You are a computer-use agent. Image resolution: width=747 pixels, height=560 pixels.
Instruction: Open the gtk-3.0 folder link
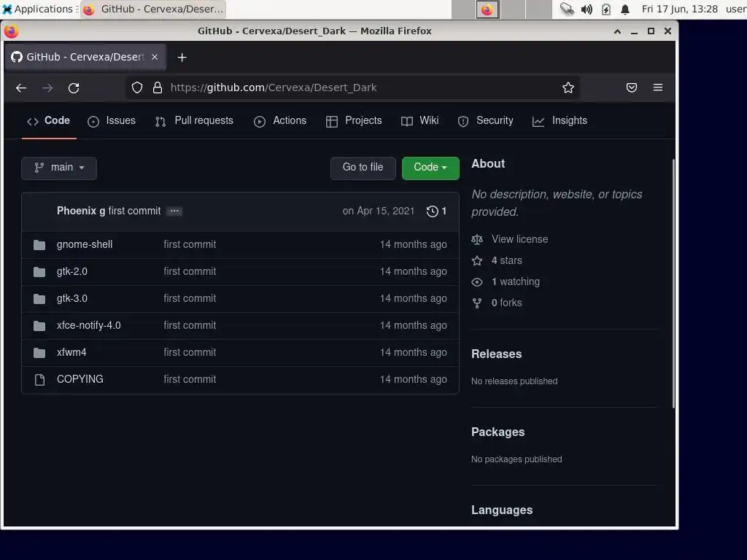pos(72,298)
